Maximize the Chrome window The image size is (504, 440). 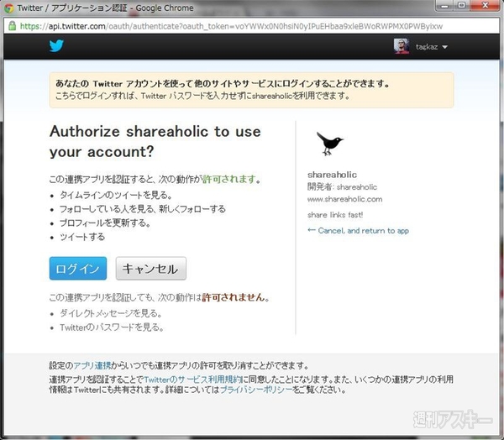click(x=461, y=6)
